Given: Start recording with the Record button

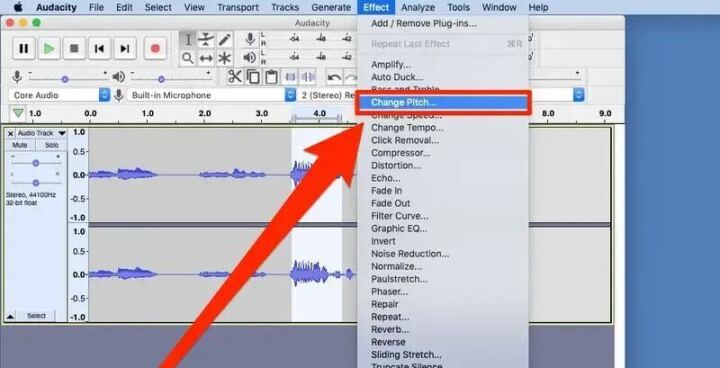Looking at the screenshot, I should [x=155, y=49].
